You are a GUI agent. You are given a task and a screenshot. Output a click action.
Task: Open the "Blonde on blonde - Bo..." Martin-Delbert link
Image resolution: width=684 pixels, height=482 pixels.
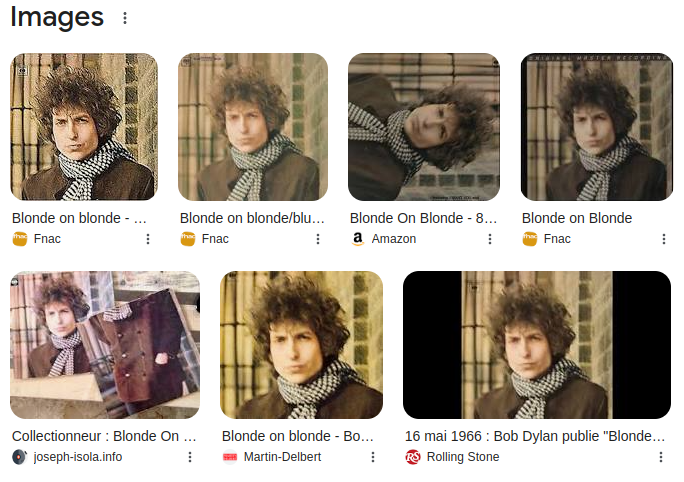coord(298,436)
